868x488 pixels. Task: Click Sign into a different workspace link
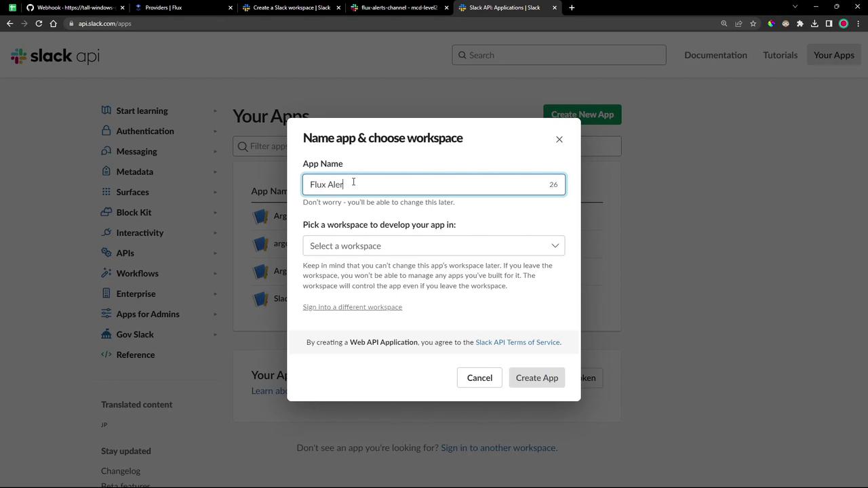tap(353, 307)
